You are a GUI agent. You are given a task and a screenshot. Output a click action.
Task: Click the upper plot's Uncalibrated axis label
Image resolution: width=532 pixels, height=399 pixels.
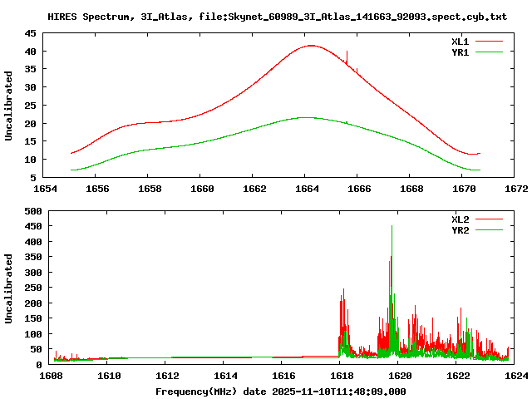click(x=9, y=106)
